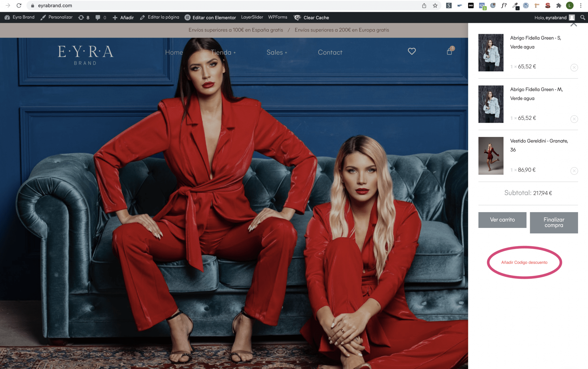This screenshot has height=369, width=588.
Task: Click the padlock site info icon
Action: pyautogui.click(x=32, y=5)
